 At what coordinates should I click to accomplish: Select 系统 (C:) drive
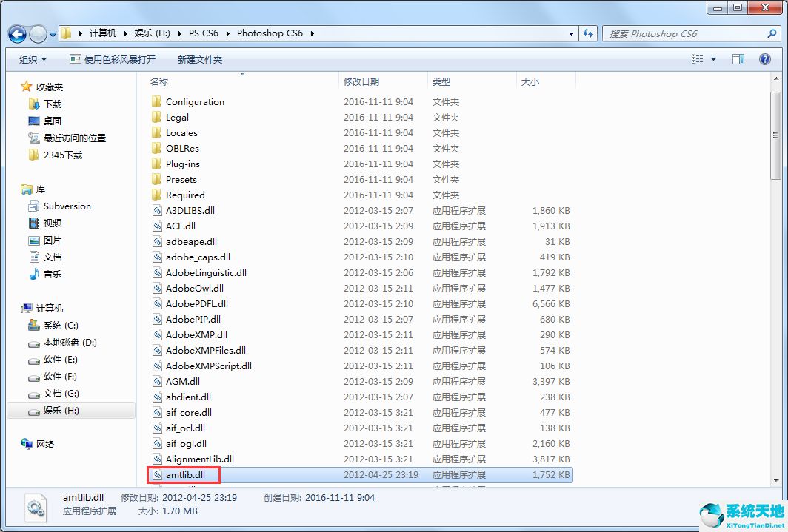61,326
